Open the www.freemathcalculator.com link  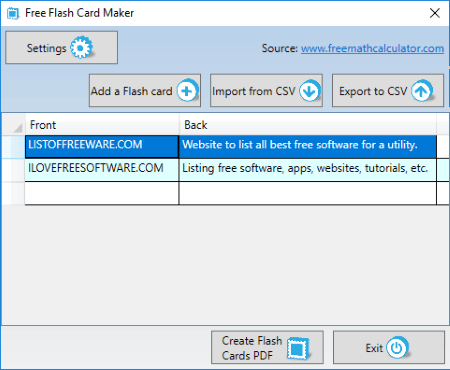tap(372, 48)
